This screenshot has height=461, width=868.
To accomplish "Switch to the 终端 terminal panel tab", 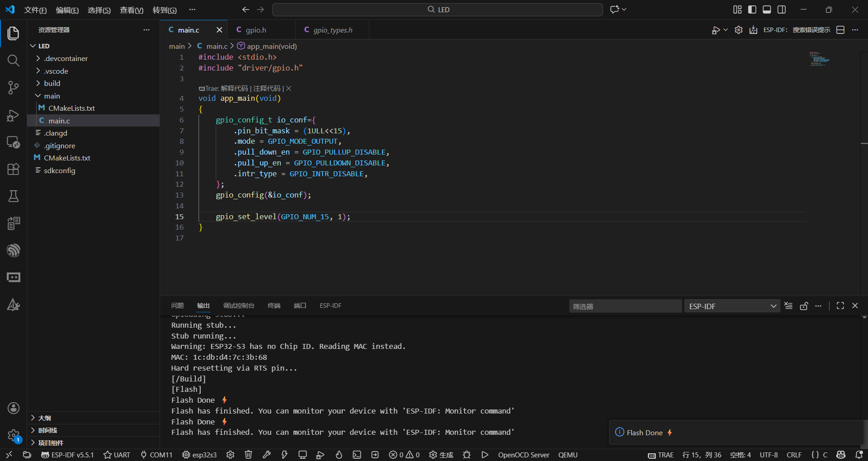I will pos(274,306).
